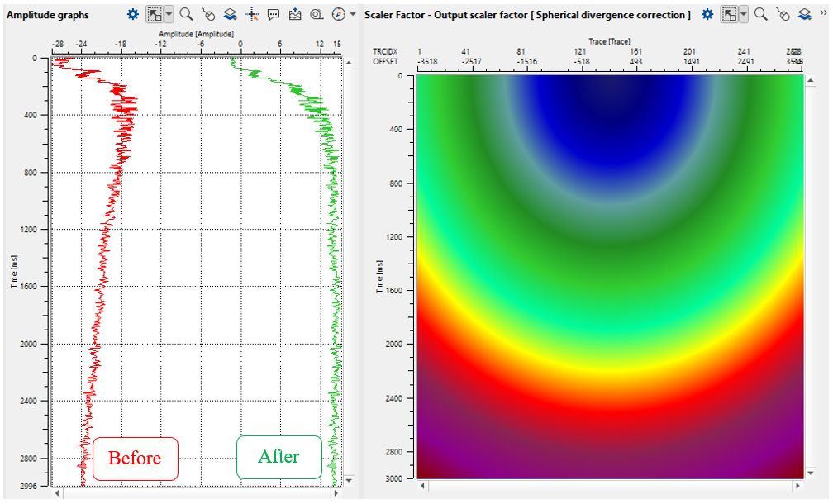Toggle the fit-to-window button in Scaler Factor panel
833x504 pixels.
click(x=729, y=14)
